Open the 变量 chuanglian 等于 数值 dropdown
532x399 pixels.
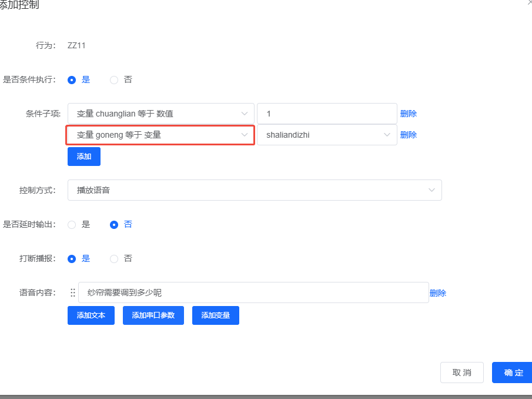tap(160, 113)
